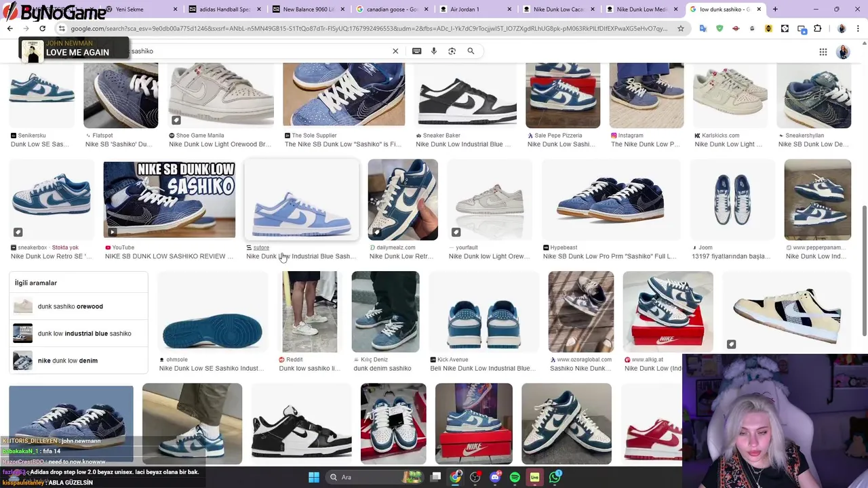Click the Google search query field
The width and height of the screenshot is (868, 488).
(x=258, y=51)
